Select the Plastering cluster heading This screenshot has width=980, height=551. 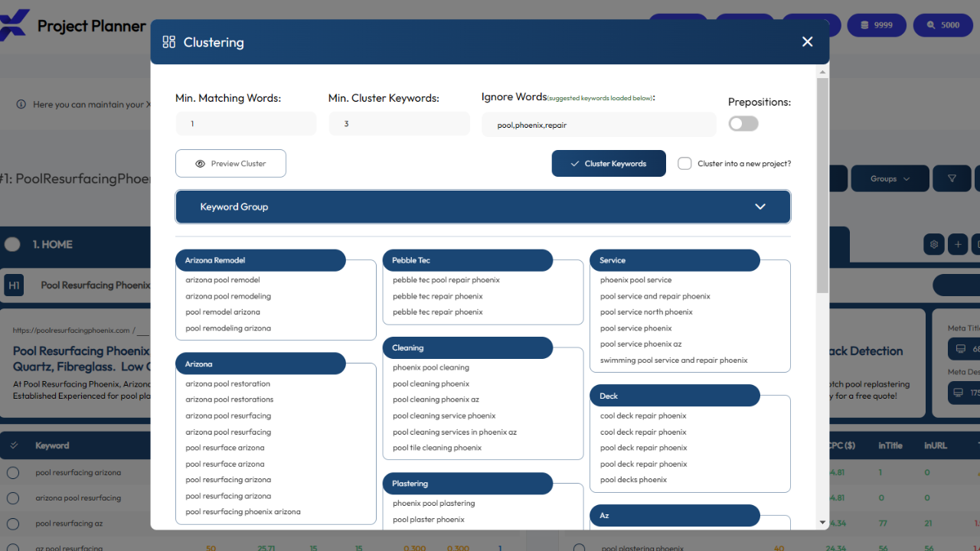pos(467,484)
